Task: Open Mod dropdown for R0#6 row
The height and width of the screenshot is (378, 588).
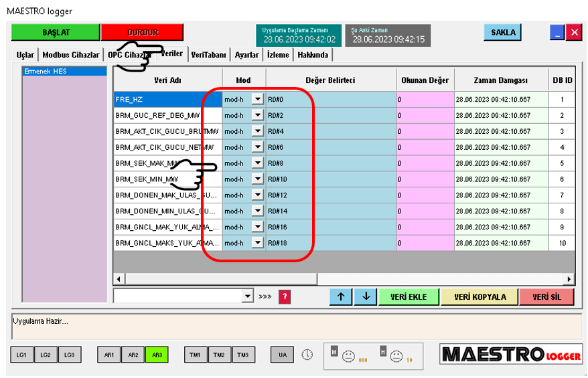Action: (x=258, y=147)
